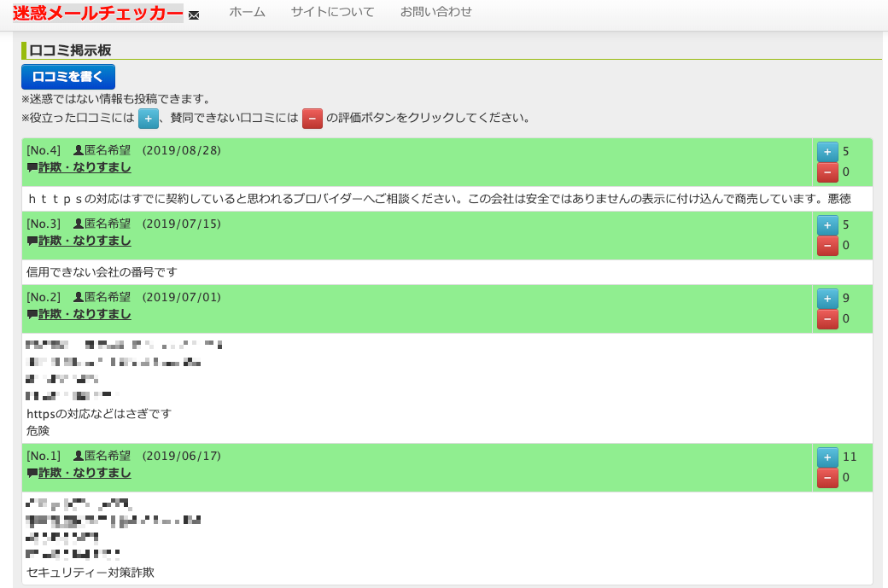Downvote the 2019/07/01 review No.2
Image resolution: width=888 pixels, height=588 pixels.
coord(827,319)
